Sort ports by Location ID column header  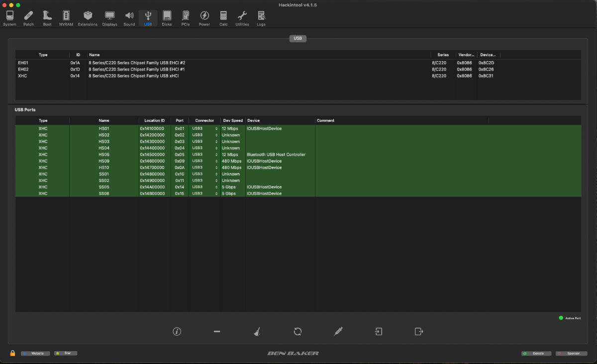[154, 120]
